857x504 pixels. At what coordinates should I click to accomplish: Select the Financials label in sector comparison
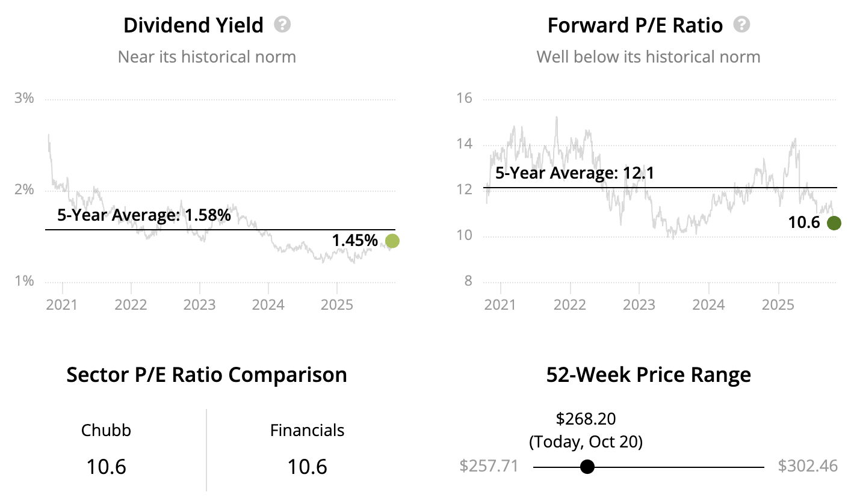307,431
